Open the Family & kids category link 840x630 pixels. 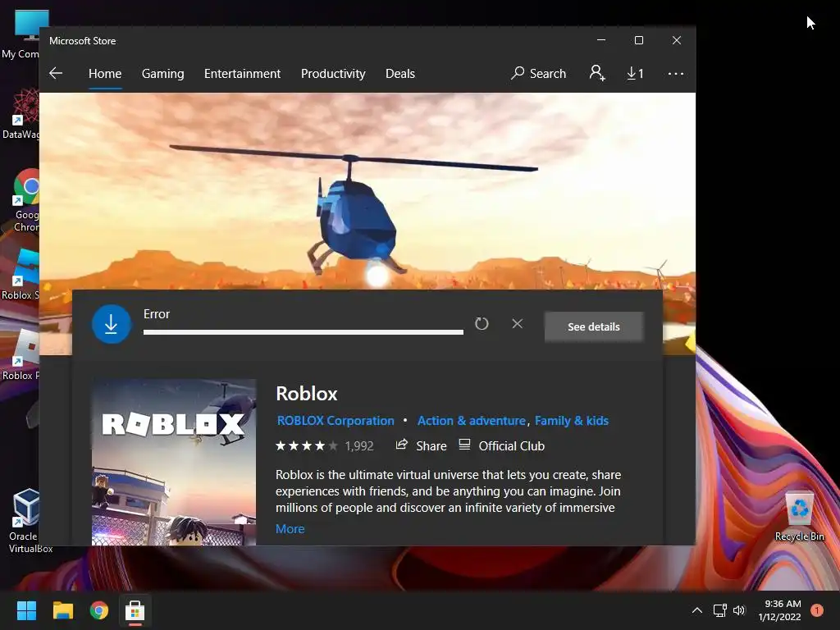click(572, 421)
